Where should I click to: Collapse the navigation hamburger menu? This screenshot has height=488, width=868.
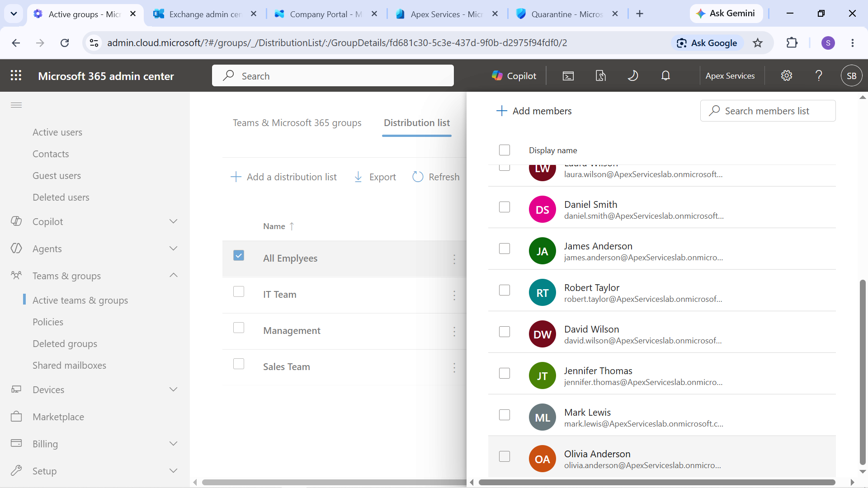[16, 105]
